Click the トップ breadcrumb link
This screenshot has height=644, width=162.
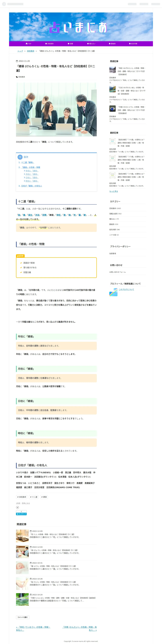pyautogui.click(x=20, y=51)
